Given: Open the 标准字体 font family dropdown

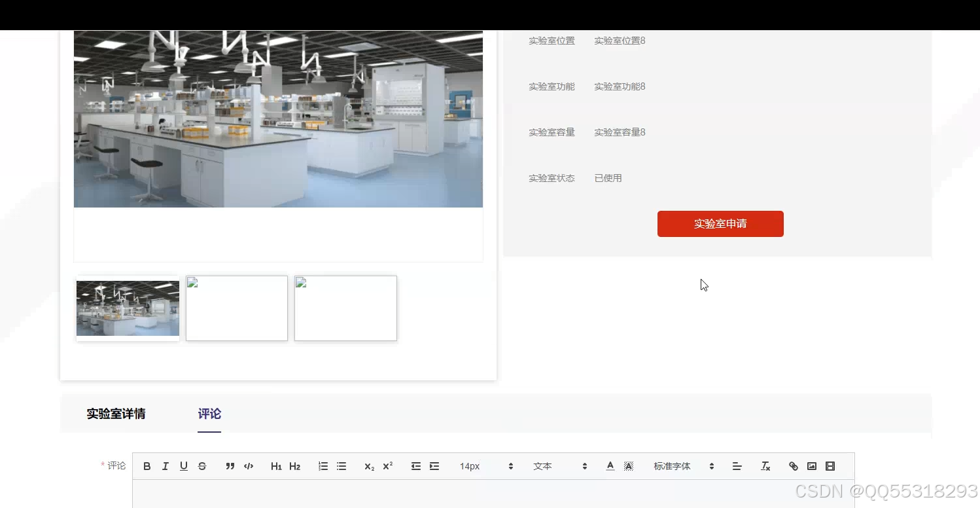Looking at the screenshot, I should [672, 465].
